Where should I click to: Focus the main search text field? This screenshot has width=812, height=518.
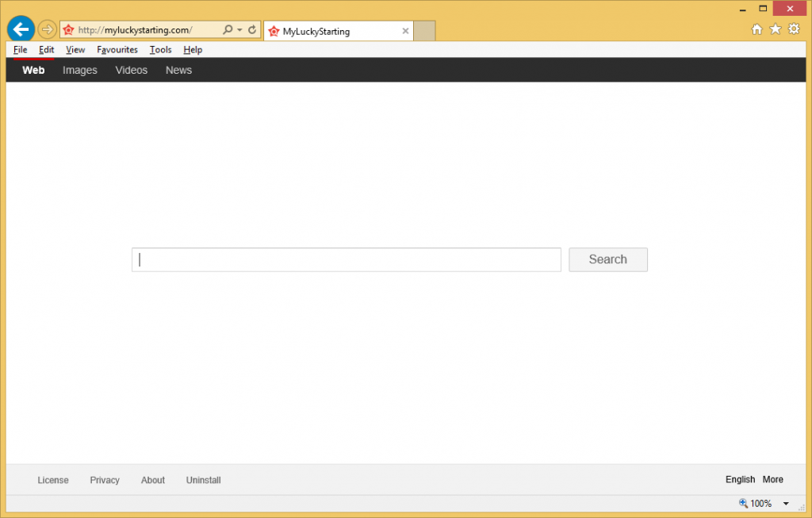(347, 260)
